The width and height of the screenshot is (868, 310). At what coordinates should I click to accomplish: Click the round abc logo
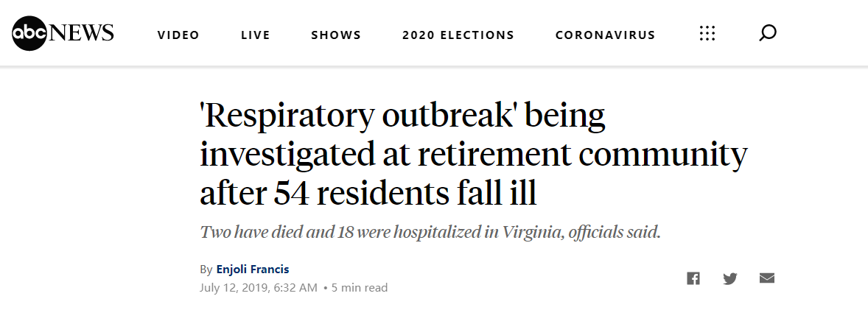[x=30, y=33]
